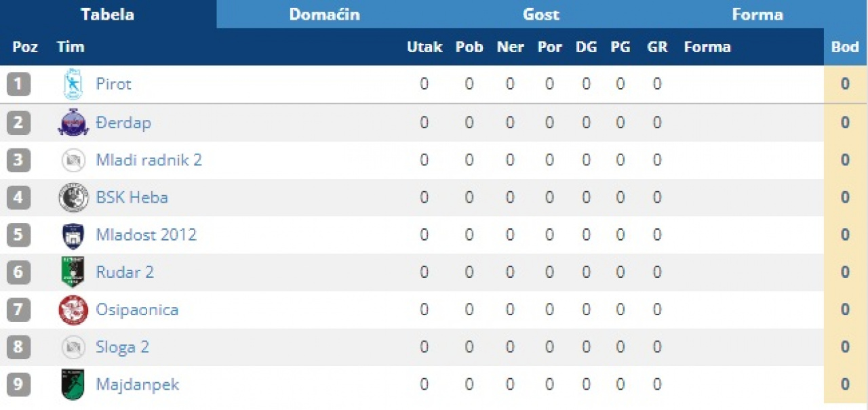868x410 pixels.
Task: Show the Forma tab
Action: [757, 14]
